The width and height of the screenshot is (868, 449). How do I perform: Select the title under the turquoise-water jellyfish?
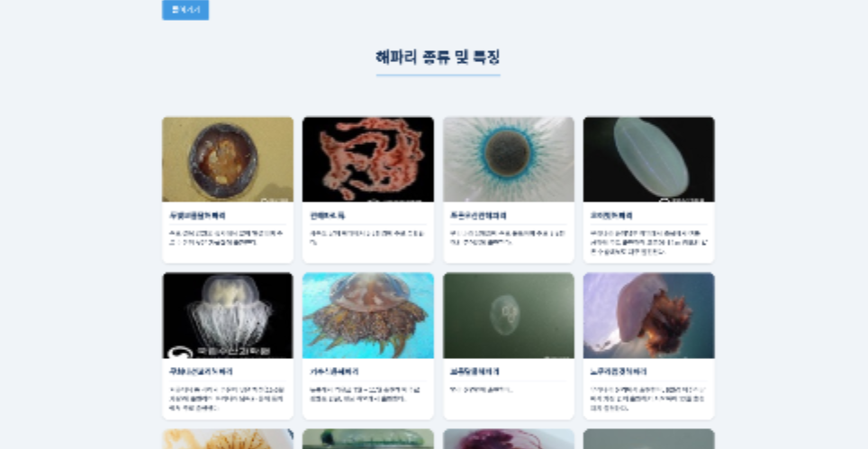point(334,372)
